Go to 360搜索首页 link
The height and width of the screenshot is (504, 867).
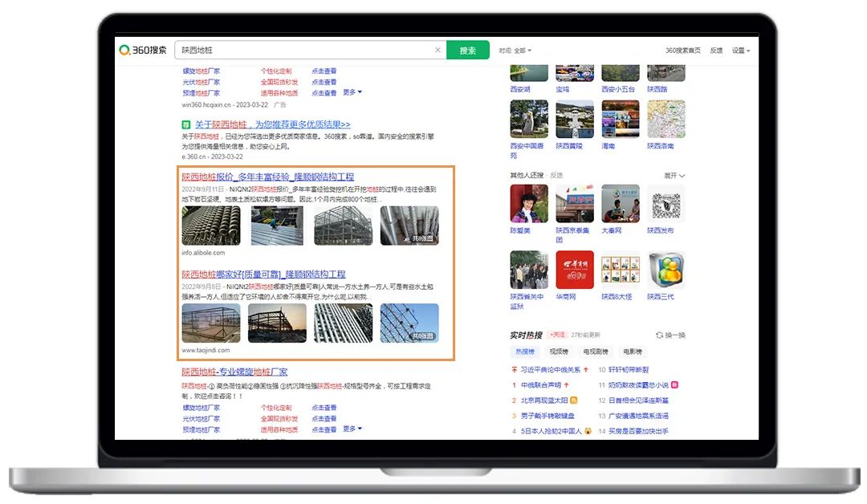[682, 51]
